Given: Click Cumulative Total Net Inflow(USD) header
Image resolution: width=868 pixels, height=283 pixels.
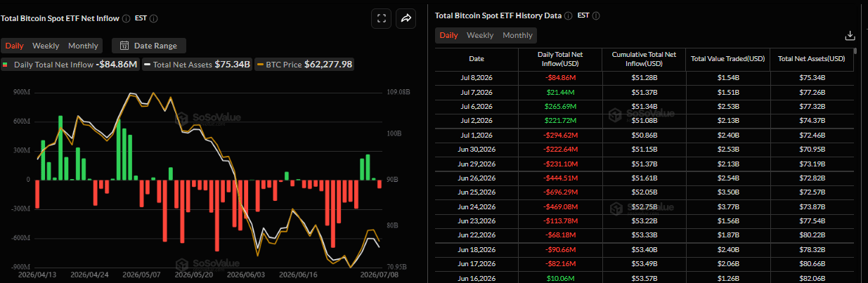Looking at the screenshot, I should click(644, 59).
